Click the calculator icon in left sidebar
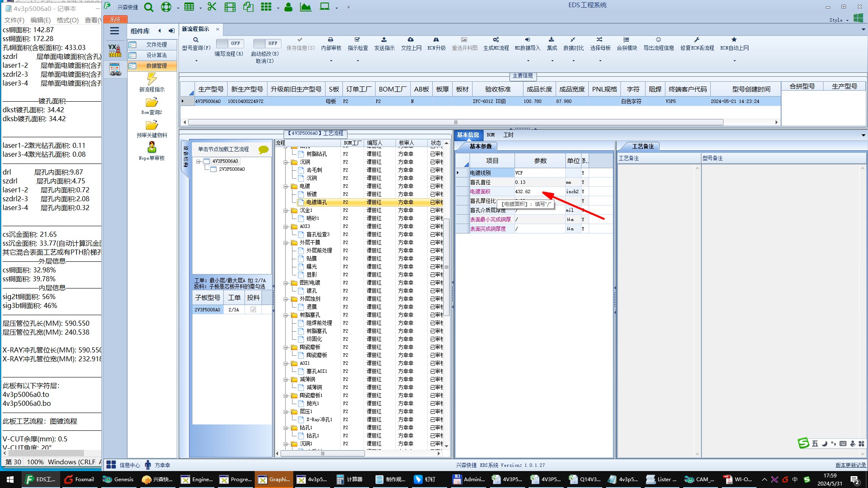868x488 pixels. click(x=115, y=69)
